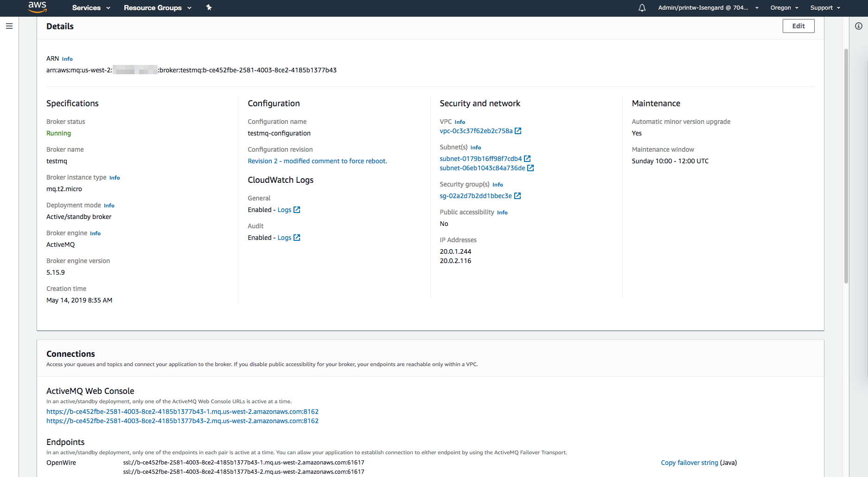Click external link icon beside subnet-0179b16ff98f7cdb4
This screenshot has width=868, height=477.
527,159
